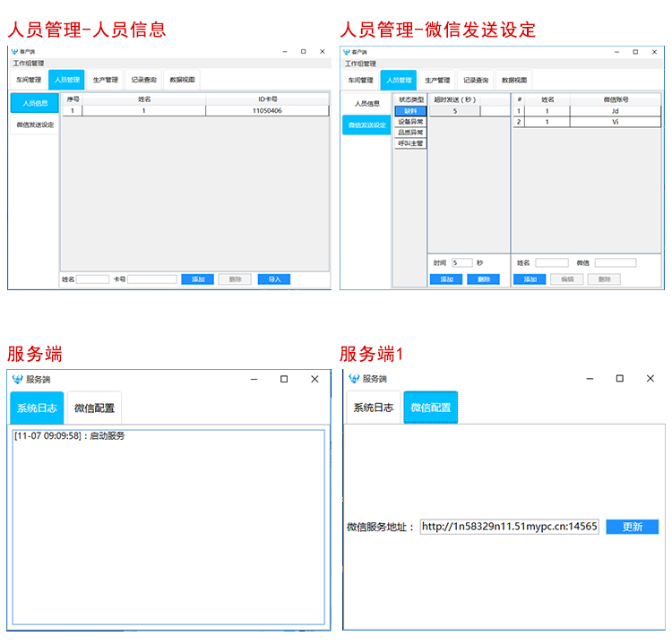Viewport: 672px width, 644px height.
Task: Choose 设备异常 in the status type list
Action: coord(410,122)
